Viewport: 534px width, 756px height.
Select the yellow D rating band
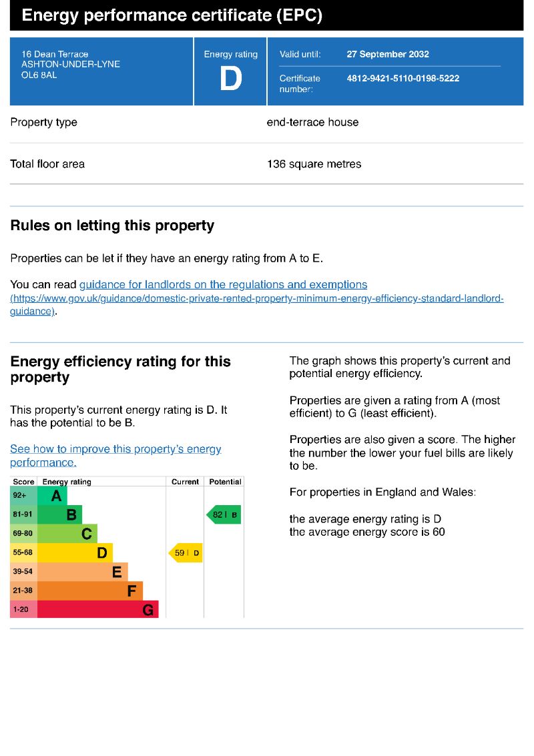(x=75, y=552)
